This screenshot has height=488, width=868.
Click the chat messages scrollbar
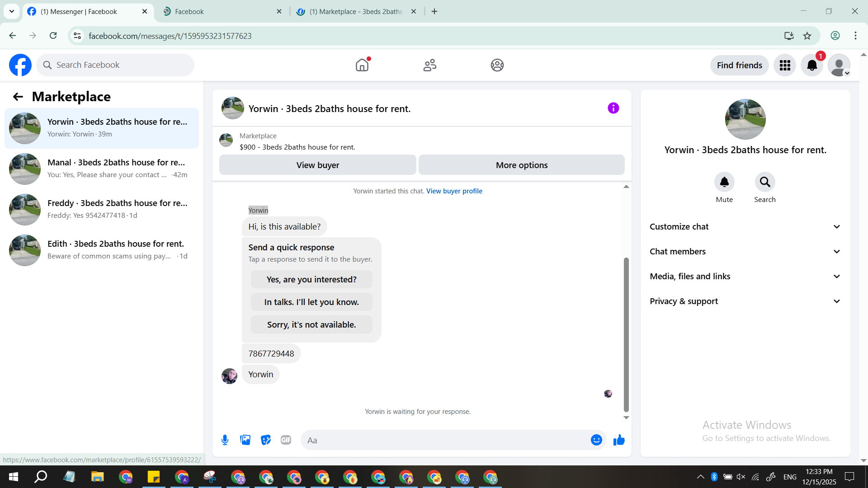[626, 335]
